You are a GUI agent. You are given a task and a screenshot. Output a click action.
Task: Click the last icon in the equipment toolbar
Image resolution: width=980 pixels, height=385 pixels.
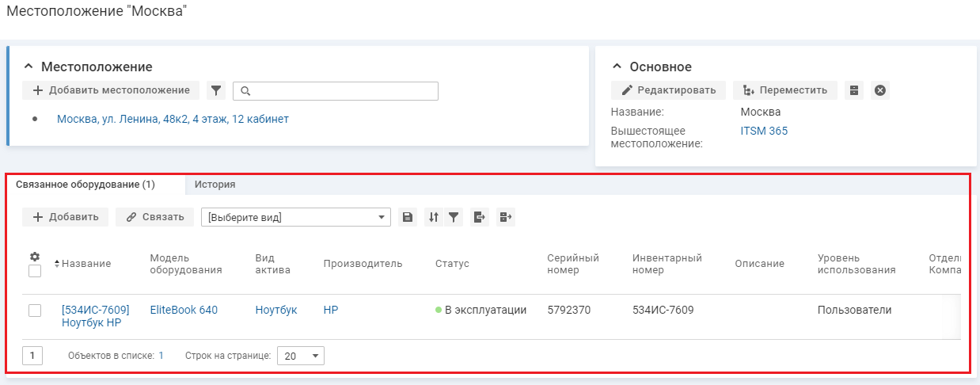coord(506,217)
